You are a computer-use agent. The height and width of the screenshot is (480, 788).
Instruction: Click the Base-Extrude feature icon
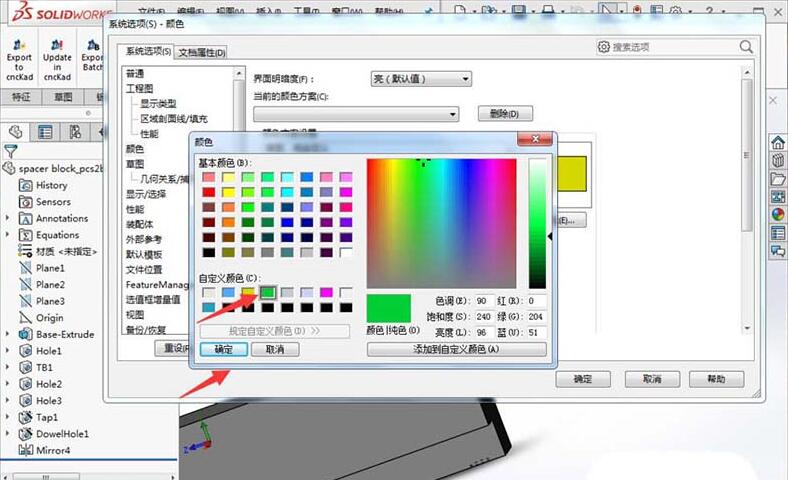point(25,334)
